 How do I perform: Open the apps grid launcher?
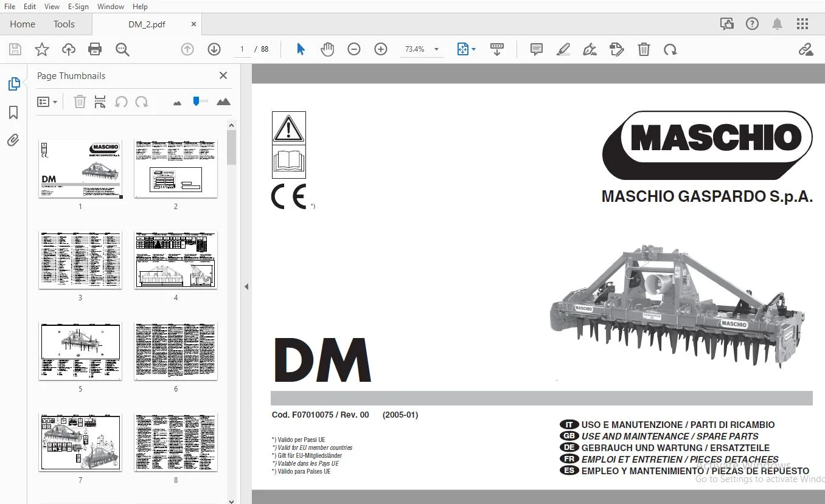(802, 24)
